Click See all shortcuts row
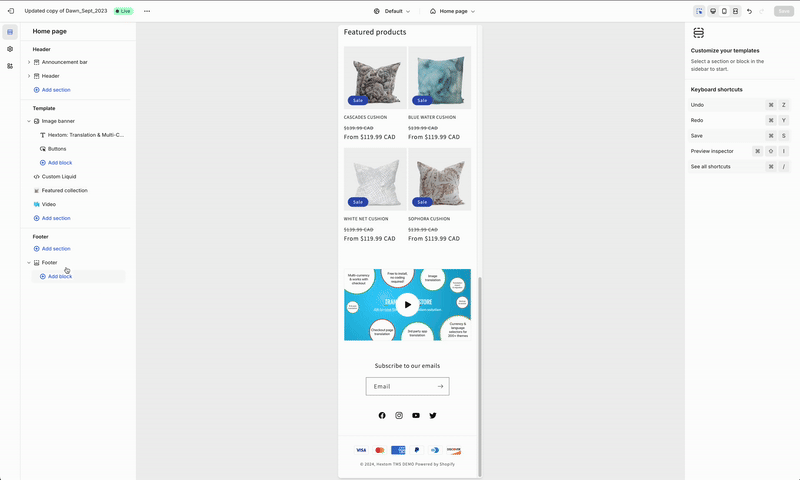This screenshot has height=480, width=800. [x=739, y=167]
